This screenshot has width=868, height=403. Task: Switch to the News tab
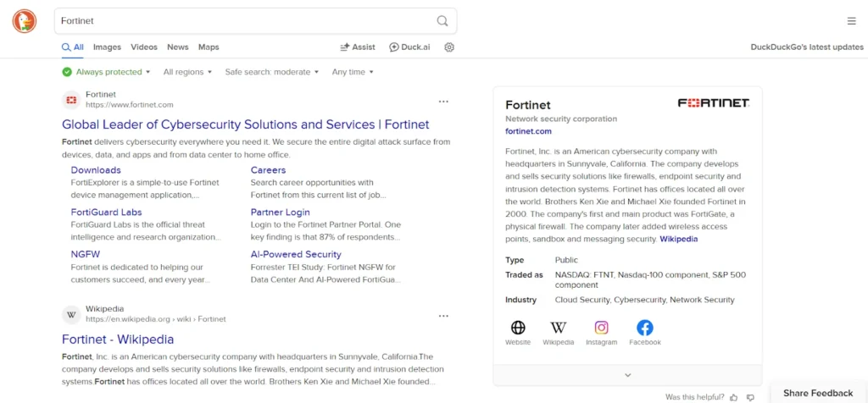[x=177, y=47]
